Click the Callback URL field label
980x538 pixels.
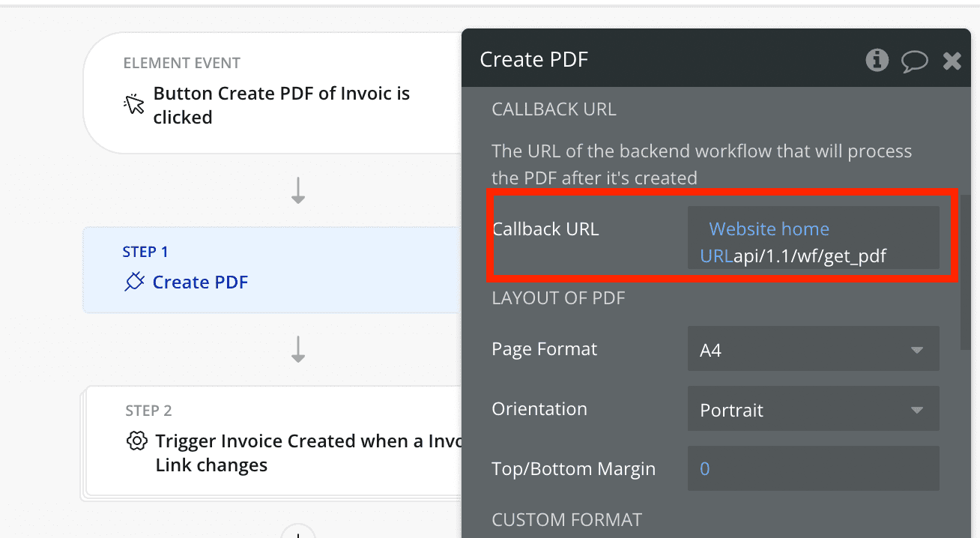pos(545,229)
